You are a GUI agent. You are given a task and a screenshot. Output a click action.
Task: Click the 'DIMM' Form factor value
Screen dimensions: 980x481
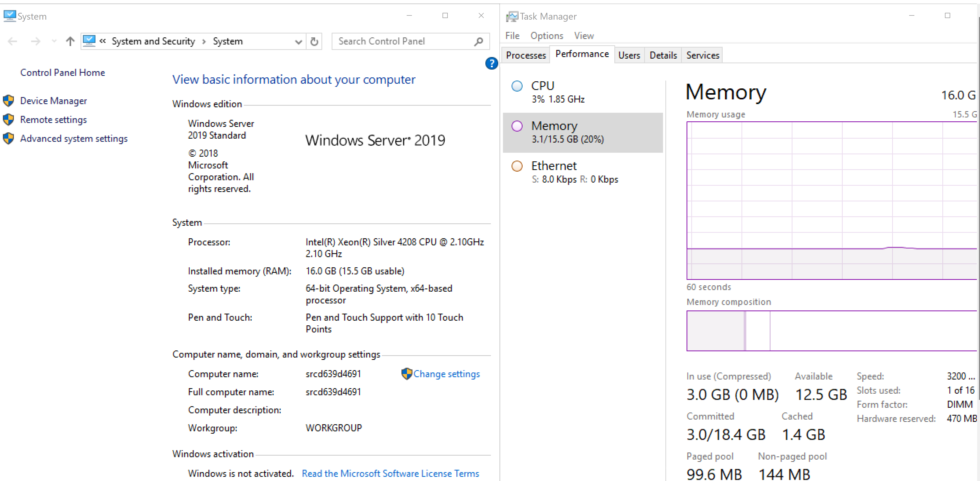(x=959, y=405)
